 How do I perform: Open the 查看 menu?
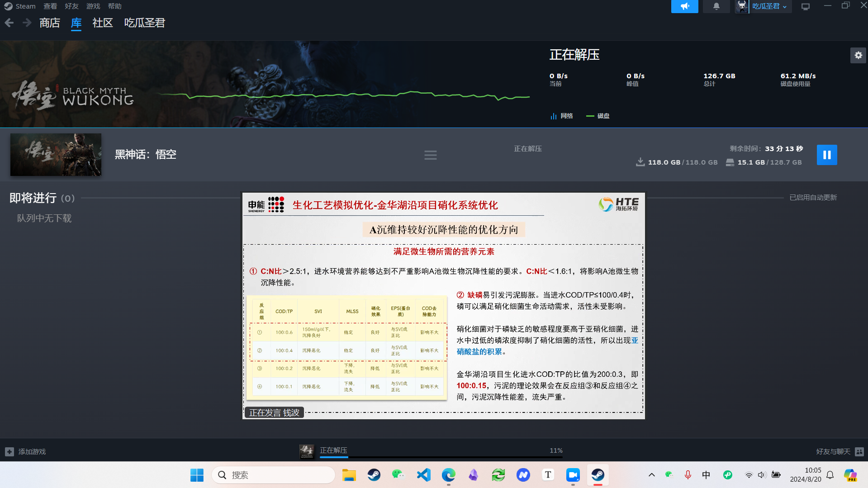tap(50, 6)
